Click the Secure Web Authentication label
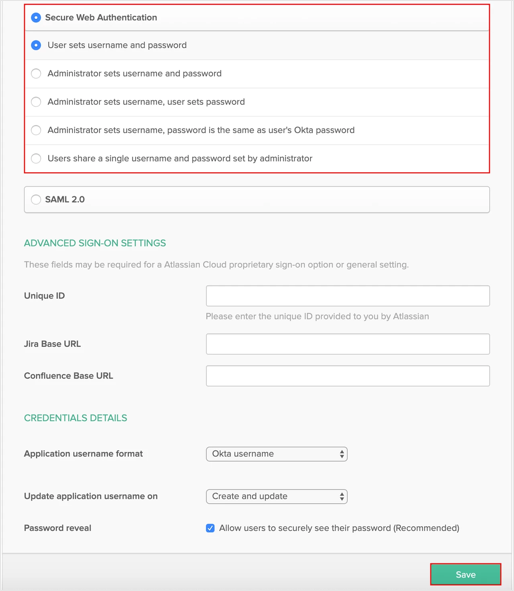 point(101,17)
